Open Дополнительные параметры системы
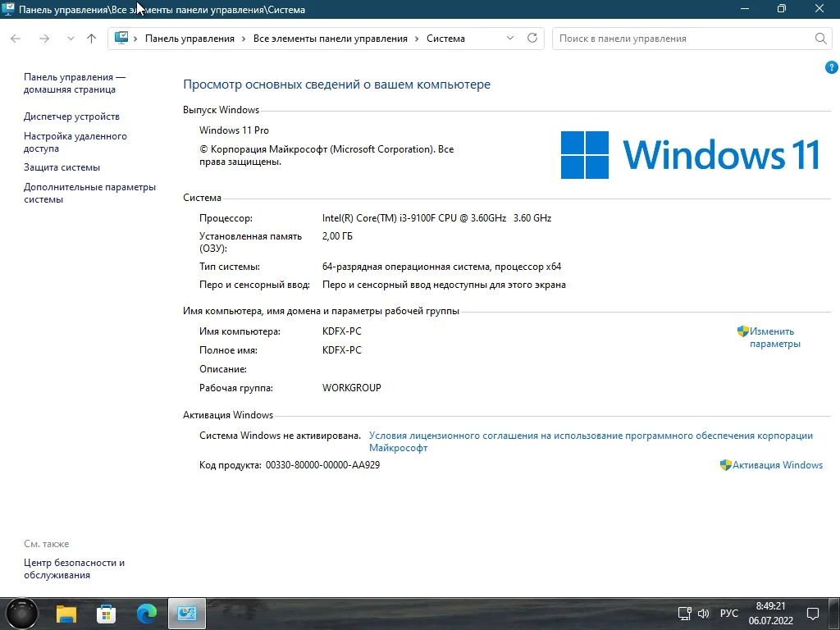 click(89, 193)
